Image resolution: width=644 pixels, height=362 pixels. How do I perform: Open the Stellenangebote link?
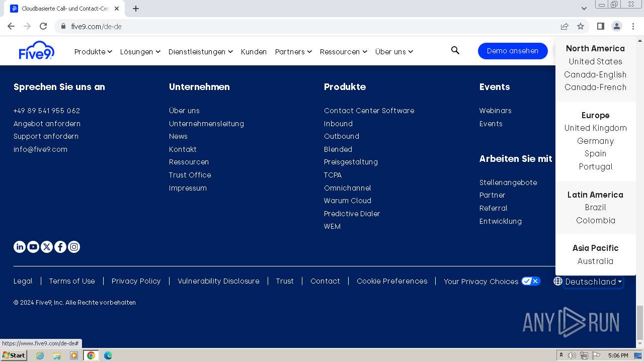[508, 183]
